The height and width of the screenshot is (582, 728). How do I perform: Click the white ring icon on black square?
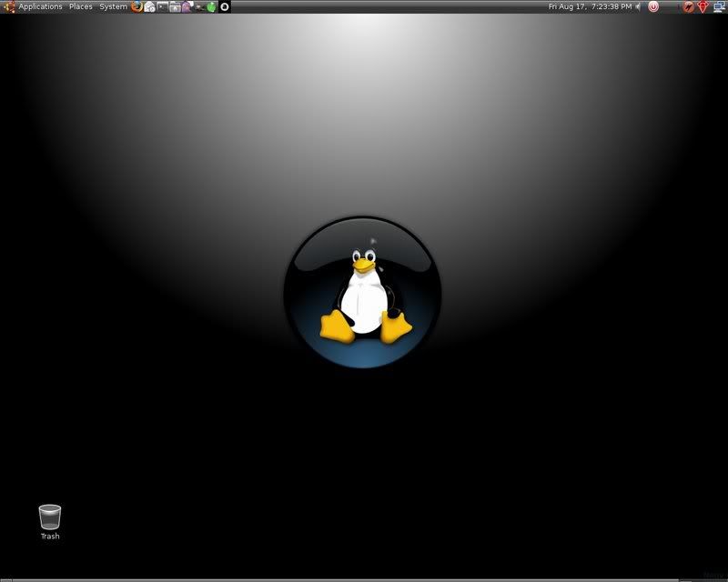[224, 6]
